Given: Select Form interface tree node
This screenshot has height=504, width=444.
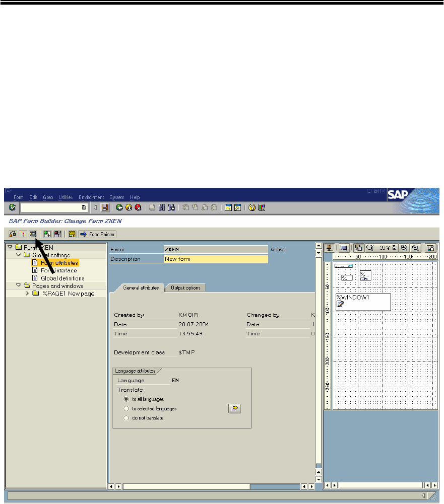Looking at the screenshot, I should [x=58, y=271].
